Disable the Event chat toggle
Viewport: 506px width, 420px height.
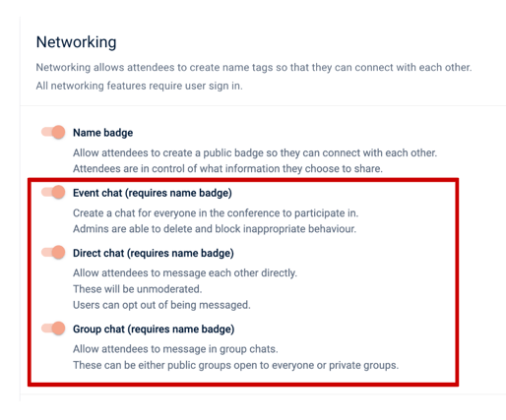coord(53,192)
